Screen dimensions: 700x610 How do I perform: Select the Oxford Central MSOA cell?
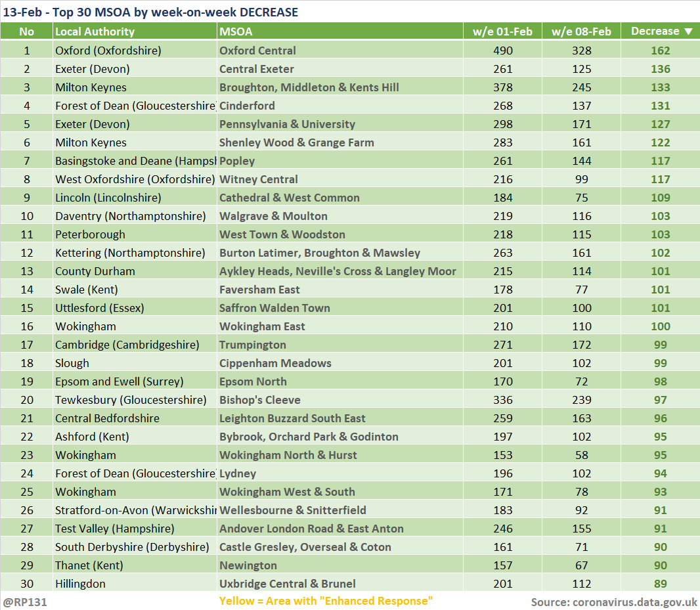click(339, 51)
